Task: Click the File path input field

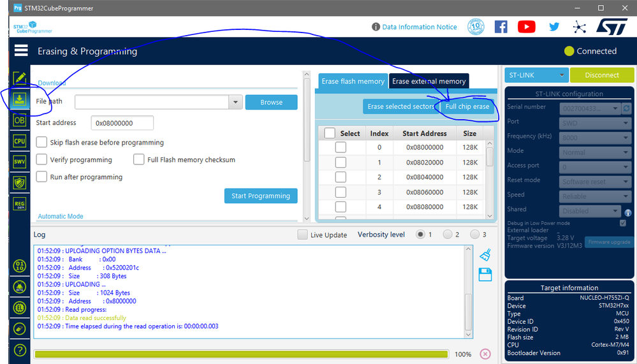Action: (152, 102)
